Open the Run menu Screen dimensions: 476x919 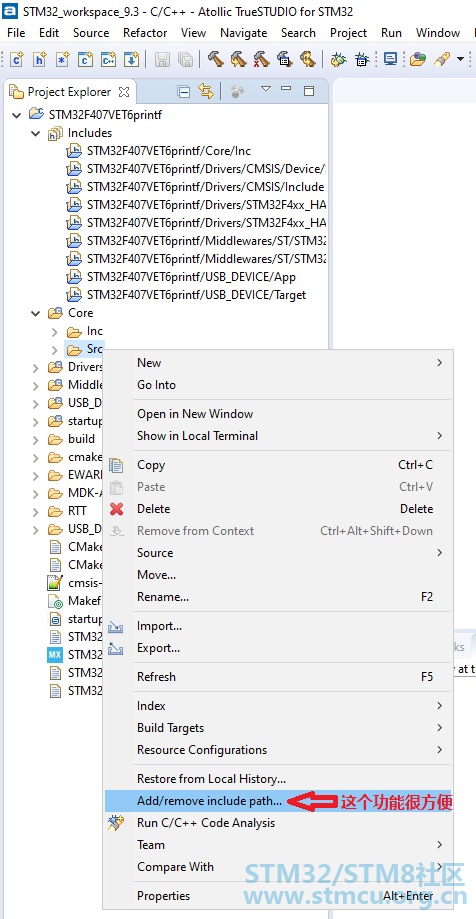pos(391,33)
